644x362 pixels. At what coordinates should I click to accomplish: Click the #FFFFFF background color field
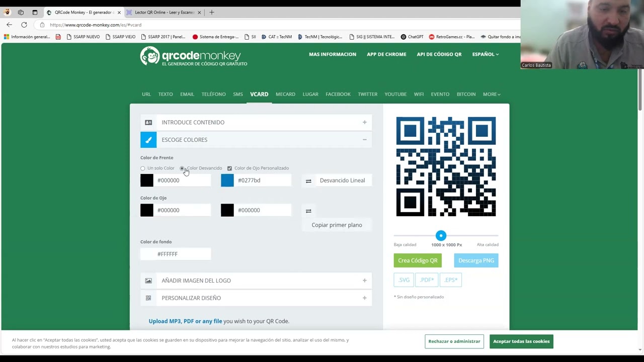coord(176,254)
